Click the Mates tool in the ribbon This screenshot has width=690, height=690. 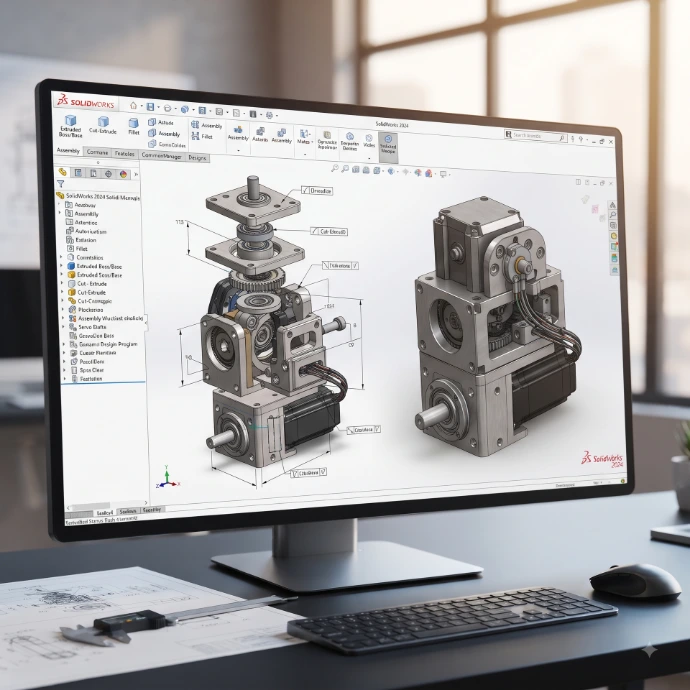coord(304,137)
